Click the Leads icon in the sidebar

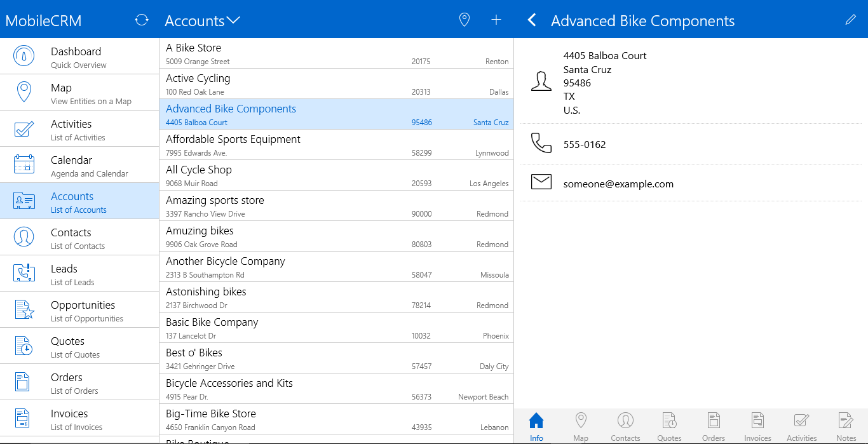(24, 272)
